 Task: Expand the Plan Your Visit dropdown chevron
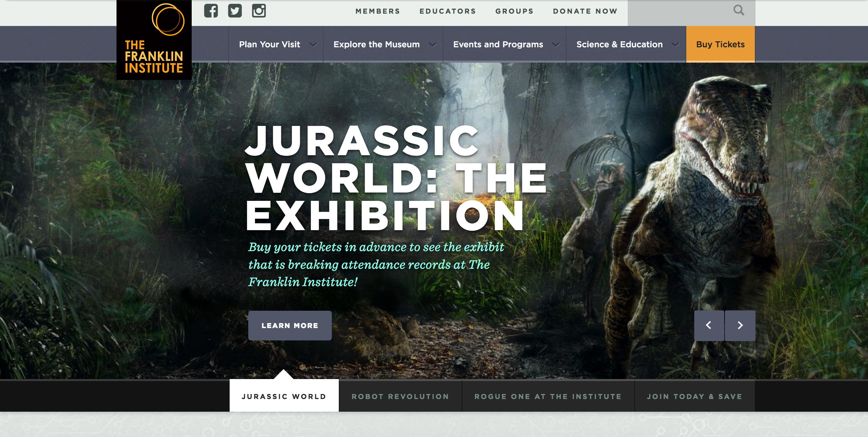point(314,44)
